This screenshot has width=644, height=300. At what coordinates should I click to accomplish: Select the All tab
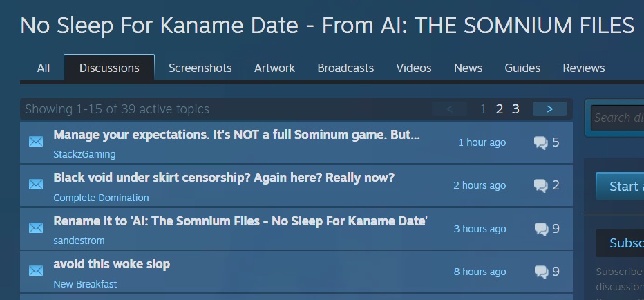[44, 68]
